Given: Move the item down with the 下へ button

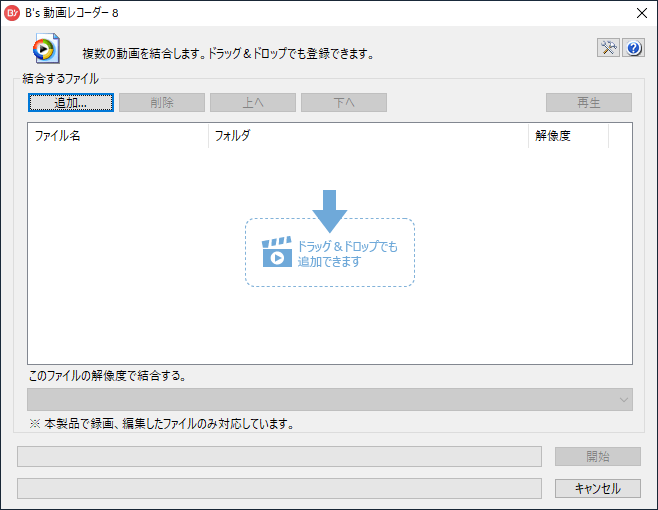Looking at the screenshot, I should click(343, 102).
